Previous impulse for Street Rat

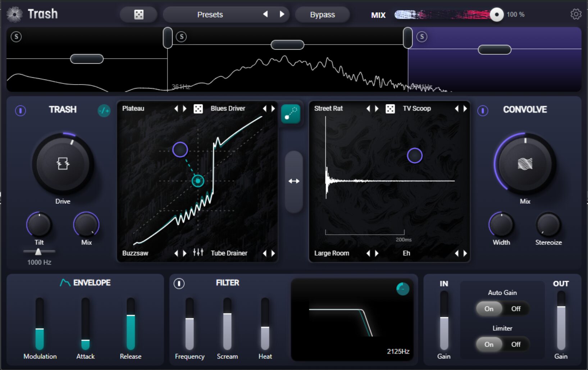[368, 108]
